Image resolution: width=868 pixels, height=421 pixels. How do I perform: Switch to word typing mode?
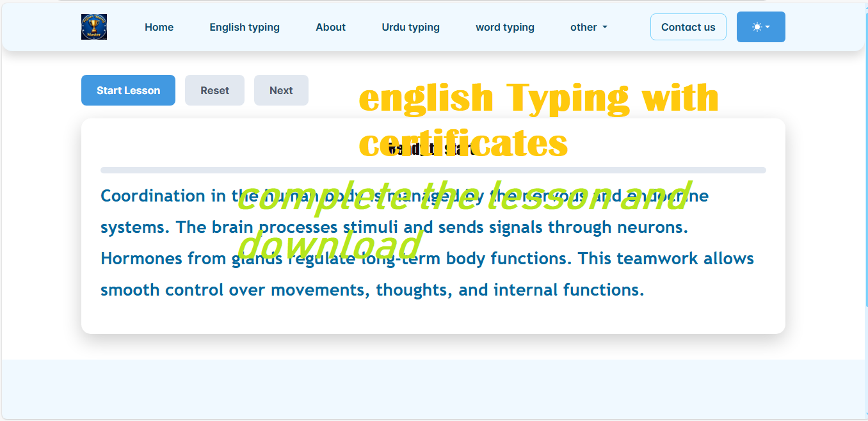coord(504,27)
